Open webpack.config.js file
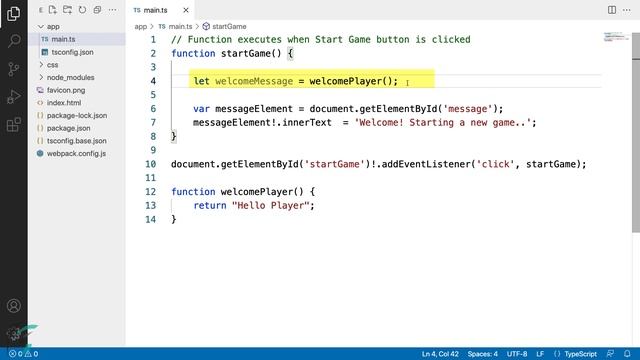Image resolution: width=640 pixels, height=360 pixels. point(77,154)
